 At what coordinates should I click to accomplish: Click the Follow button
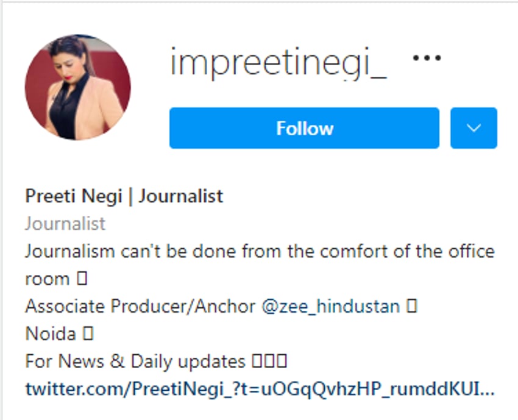click(x=305, y=128)
